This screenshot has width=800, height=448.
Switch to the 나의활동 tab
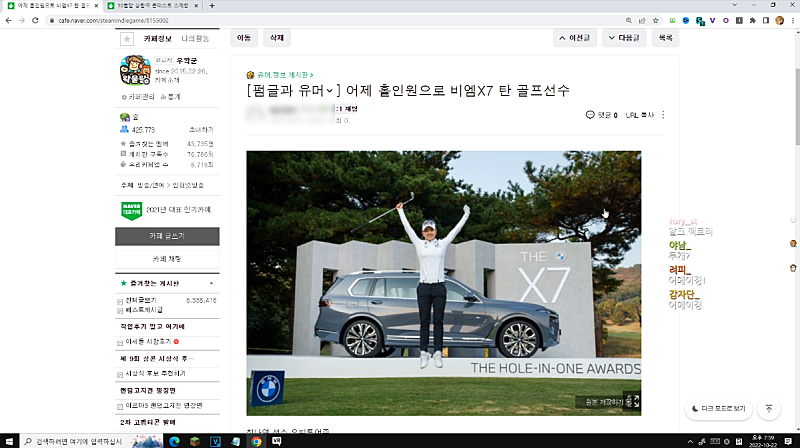tap(195, 39)
